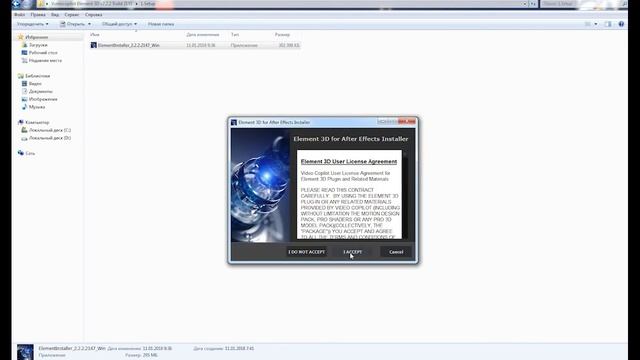
Task: Sort by the Размер column header
Action: coord(282,35)
